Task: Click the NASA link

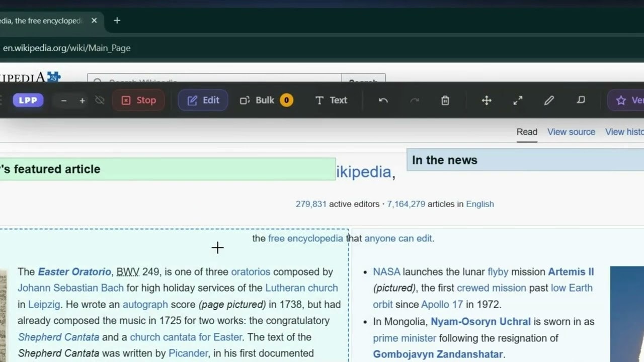Action: (386, 272)
